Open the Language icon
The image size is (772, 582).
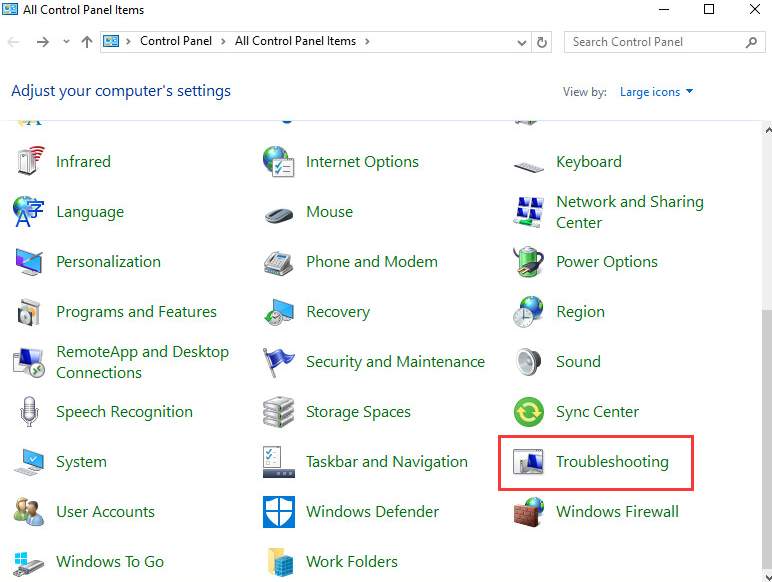pos(29,212)
